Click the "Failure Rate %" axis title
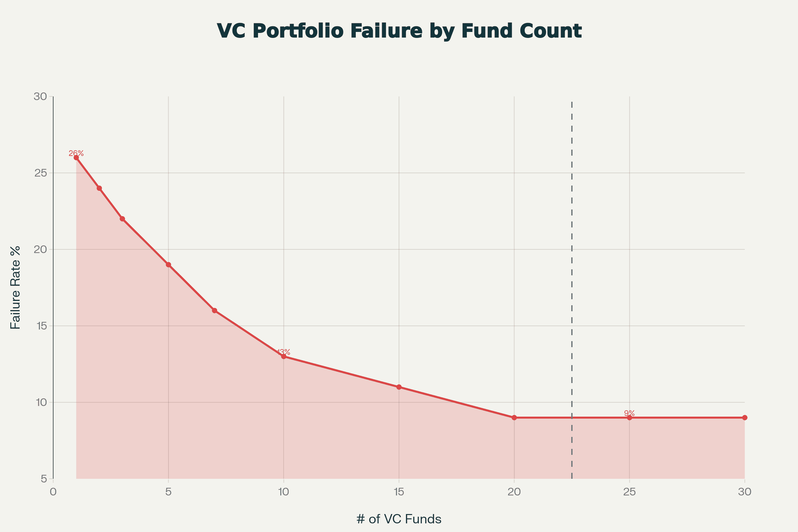The height and width of the screenshot is (532, 798). [x=16, y=288]
